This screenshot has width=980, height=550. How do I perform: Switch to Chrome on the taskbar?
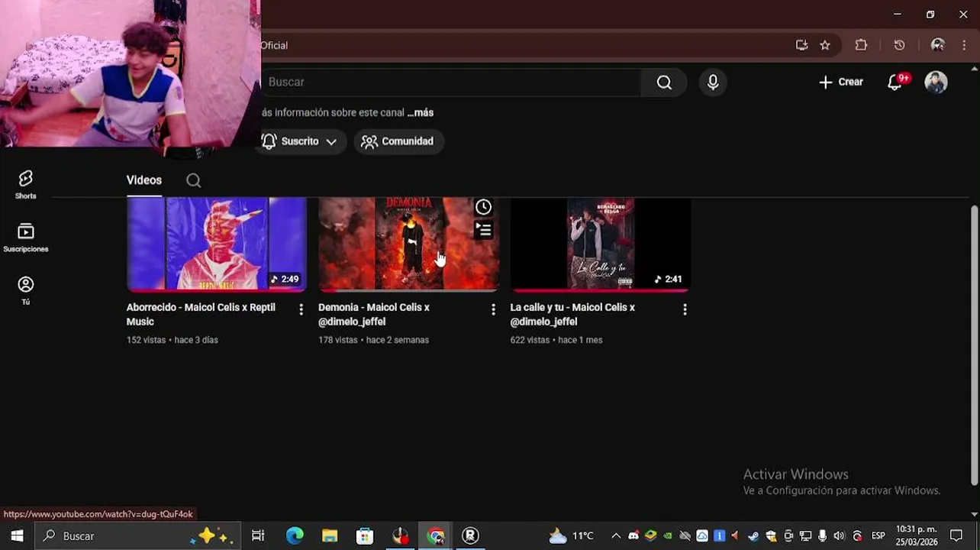436,536
